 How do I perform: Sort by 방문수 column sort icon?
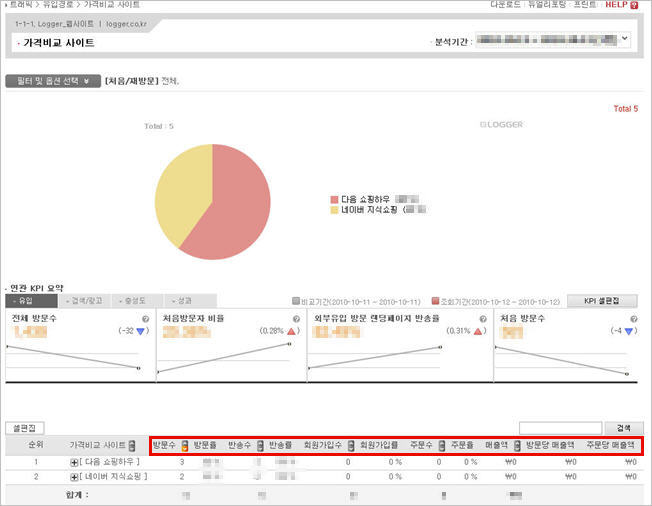click(184, 444)
